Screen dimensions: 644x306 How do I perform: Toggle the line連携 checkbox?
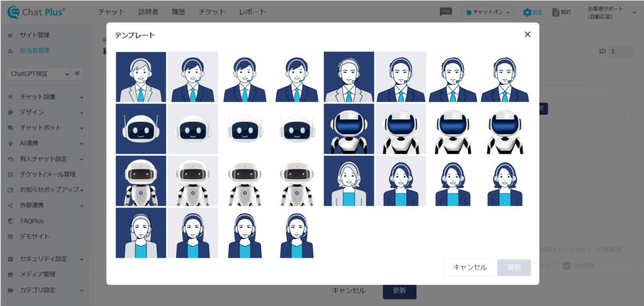click(x=567, y=266)
